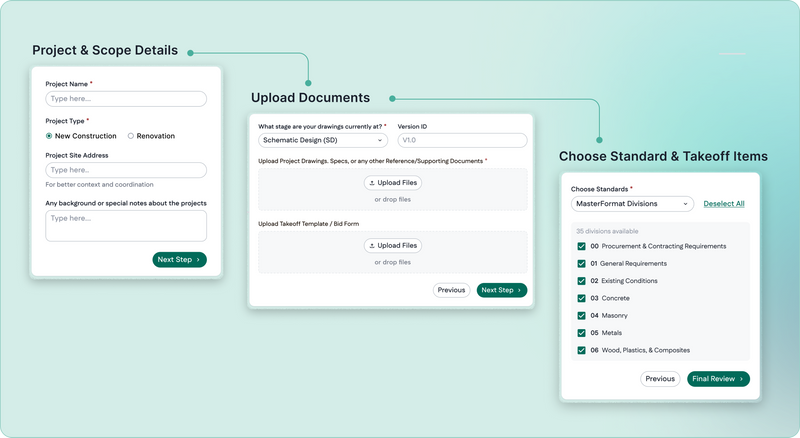Uncheck 00 Procurement & Contracting Requirements
Image resolution: width=800 pixels, height=438 pixels.
click(581, 246)
